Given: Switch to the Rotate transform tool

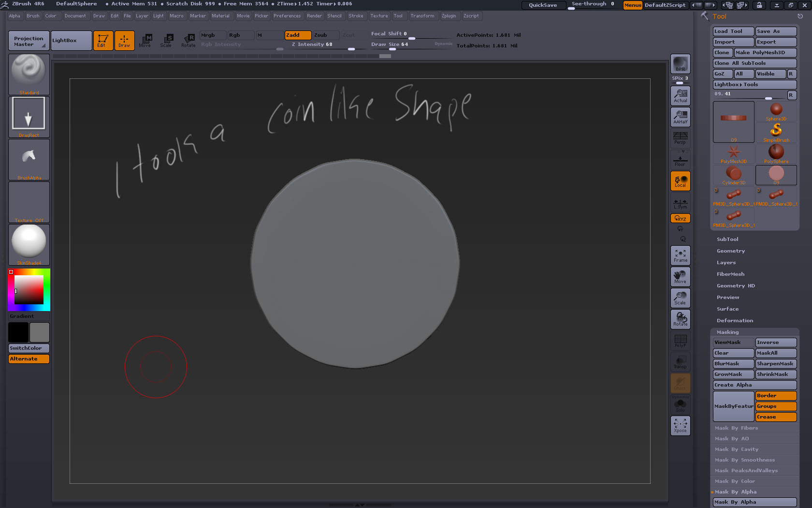Looking at the screenshot, I should tap(188, 41).
